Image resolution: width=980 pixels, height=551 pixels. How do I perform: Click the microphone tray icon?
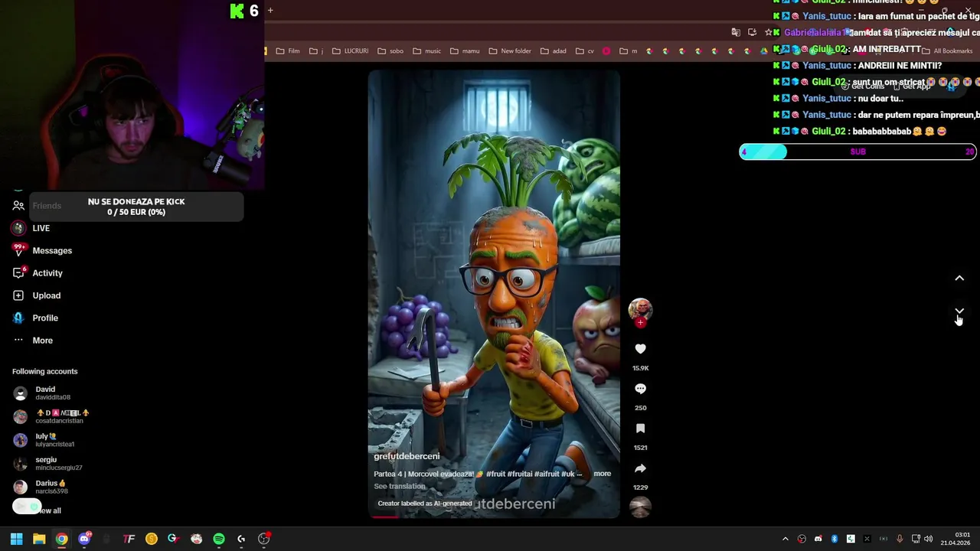tap(900, 539)
